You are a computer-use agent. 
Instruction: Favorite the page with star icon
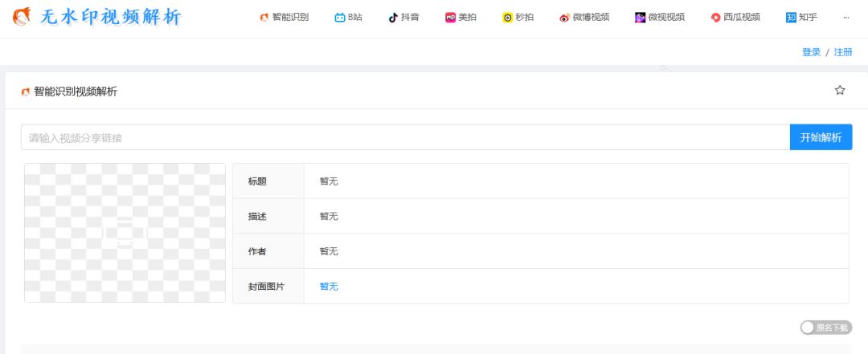(x=840, y=90)
